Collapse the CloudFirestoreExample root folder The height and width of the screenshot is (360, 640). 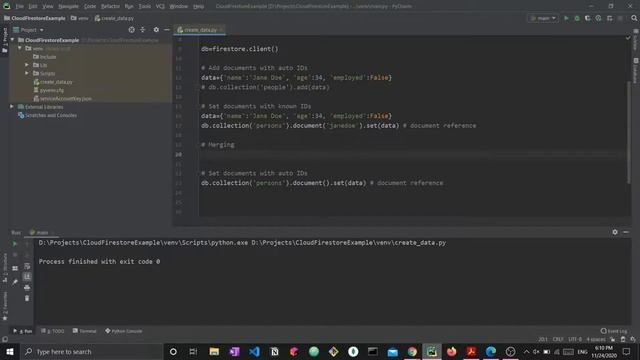pyautogui.click(x=13, y=40)
